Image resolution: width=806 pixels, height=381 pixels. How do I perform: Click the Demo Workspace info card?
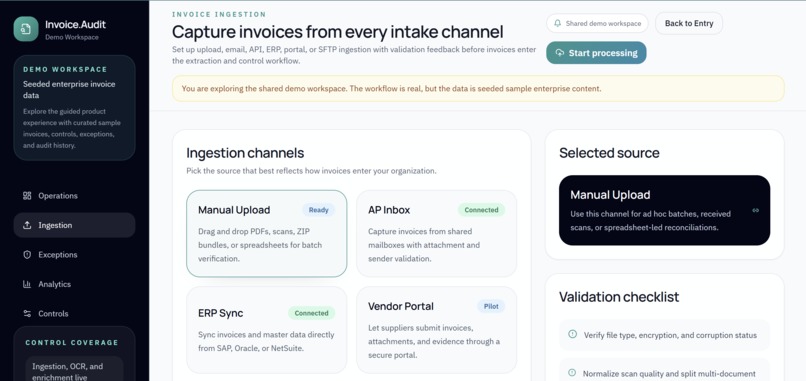pos(75,108)
